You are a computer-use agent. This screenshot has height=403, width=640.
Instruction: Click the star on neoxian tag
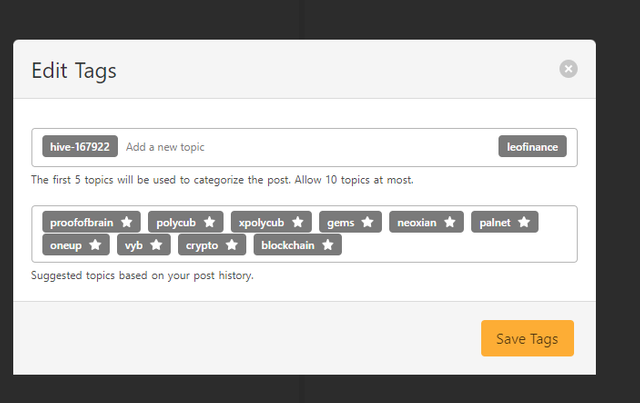tap(450, 222)
